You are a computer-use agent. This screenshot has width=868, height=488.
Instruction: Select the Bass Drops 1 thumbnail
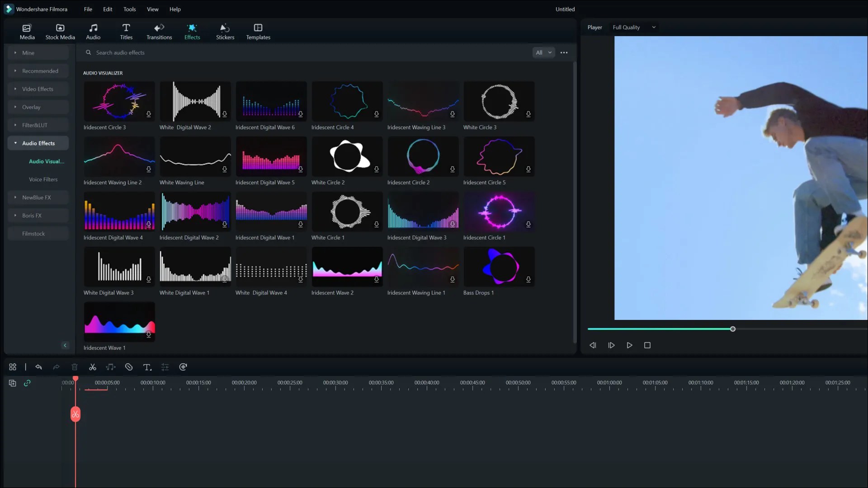tap(499, 267)
